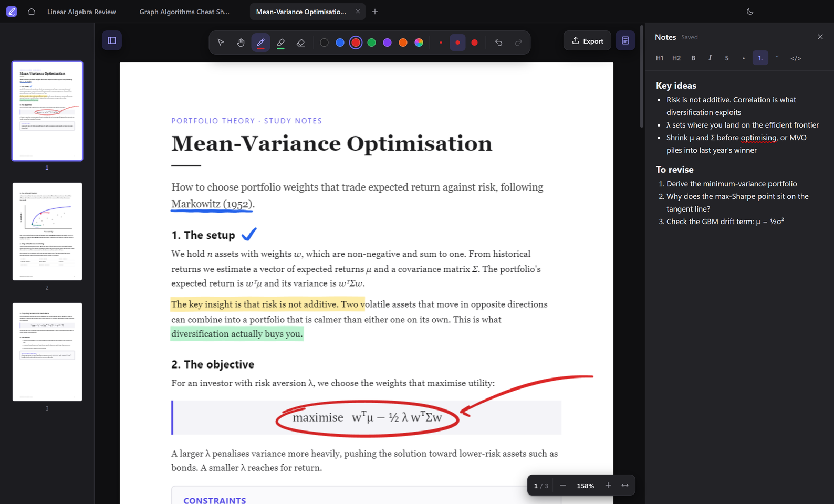Open page 3 thumbnail

[47, 352]
